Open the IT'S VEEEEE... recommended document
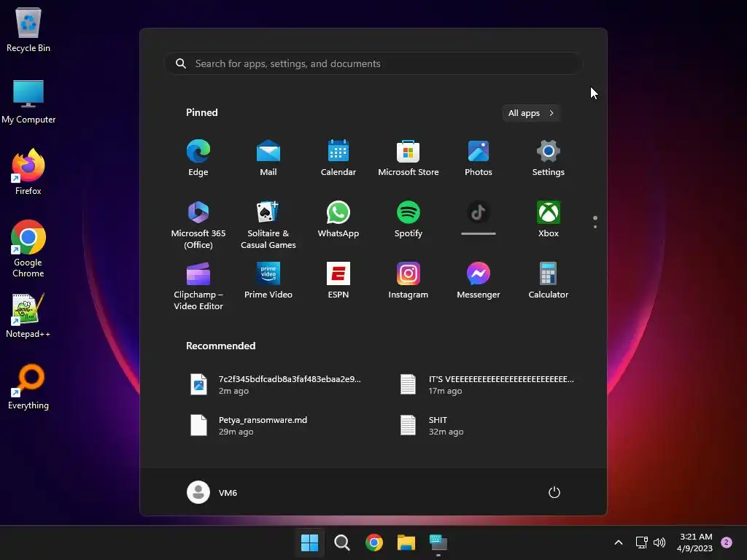The height and width of the screenshot is (560, 747). [487, 385]
